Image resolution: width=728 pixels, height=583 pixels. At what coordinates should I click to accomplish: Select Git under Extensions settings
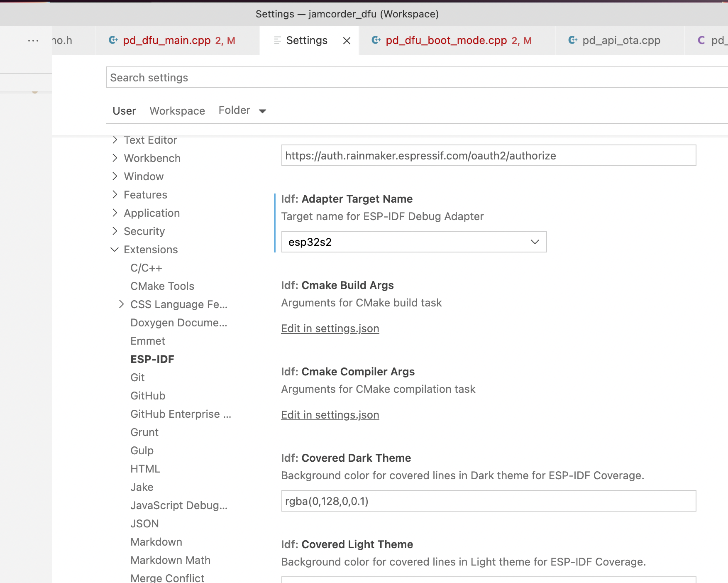coord(137,377)
